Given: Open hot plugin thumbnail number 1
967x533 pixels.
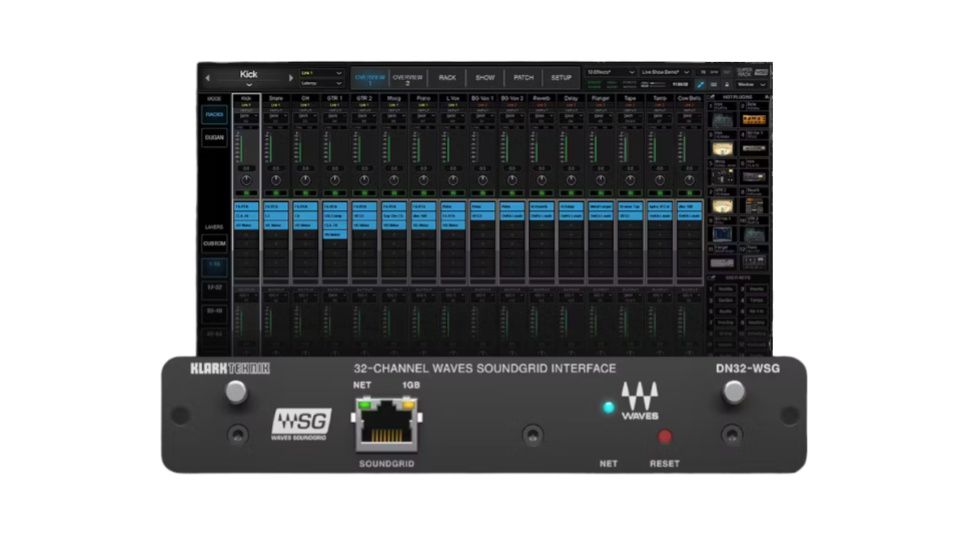Looking at the screenshot, I should pyautogui.click(x=722, y=119).
